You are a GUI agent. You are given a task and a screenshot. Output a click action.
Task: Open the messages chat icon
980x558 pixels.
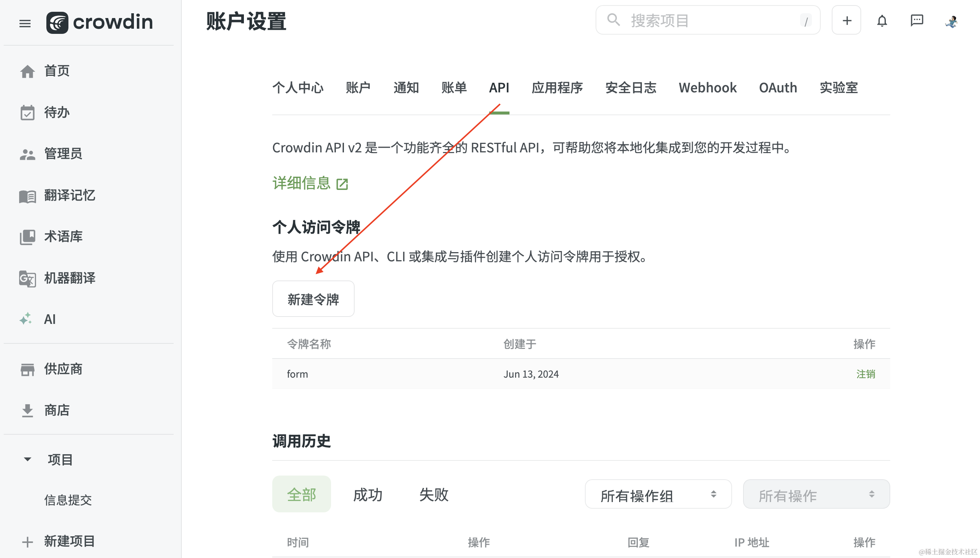point(917,21)
